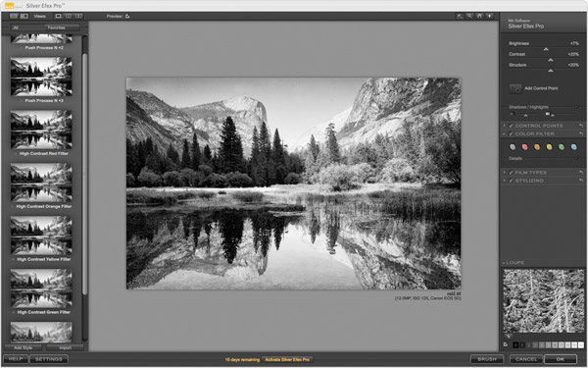Image resolution: width=588 pixels, height=368 pixels.
Task: Click the zoom magnifier tool icon
Action: pyautogui.click(x=469, y=16)
